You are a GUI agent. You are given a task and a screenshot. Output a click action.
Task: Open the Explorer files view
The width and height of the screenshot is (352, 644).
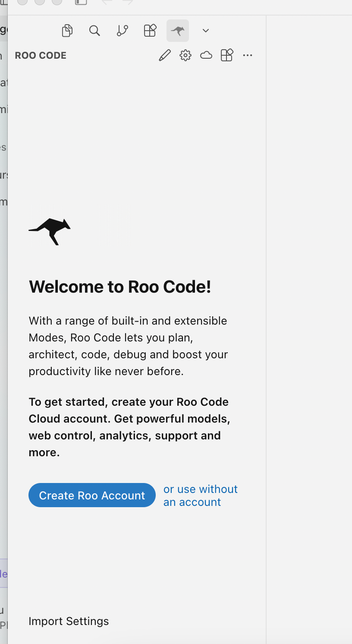click(67, 31)
